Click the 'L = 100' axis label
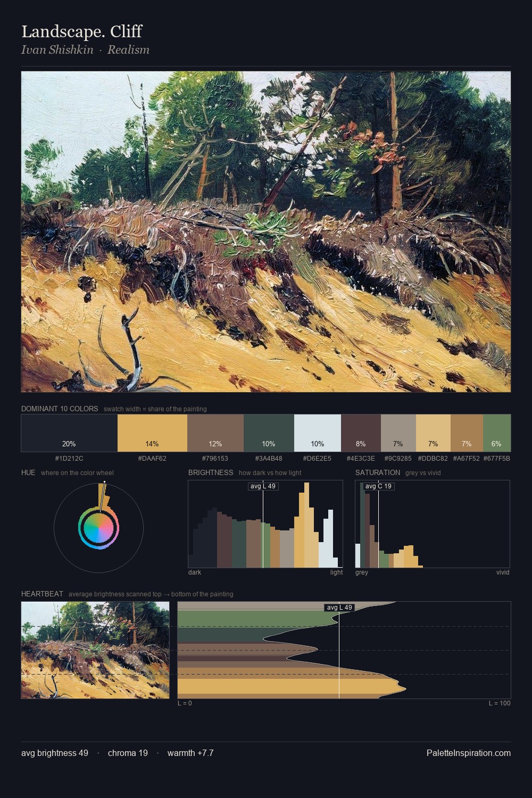Viewport: 532px width, 798px height. pyautogui.click(x=500, y=703)
